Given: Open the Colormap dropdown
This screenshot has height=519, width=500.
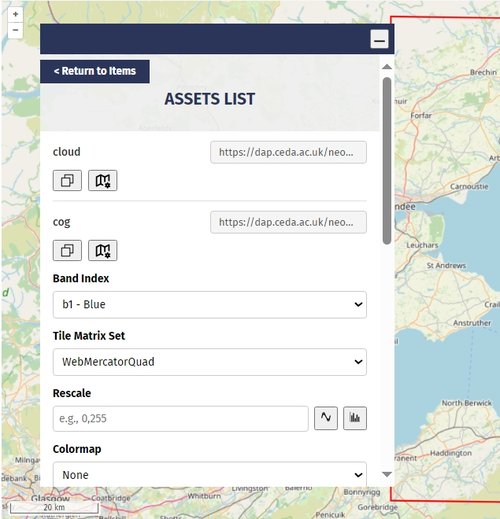Looking at the screenshot, I should pyautogui.click(x=210, y=475).
